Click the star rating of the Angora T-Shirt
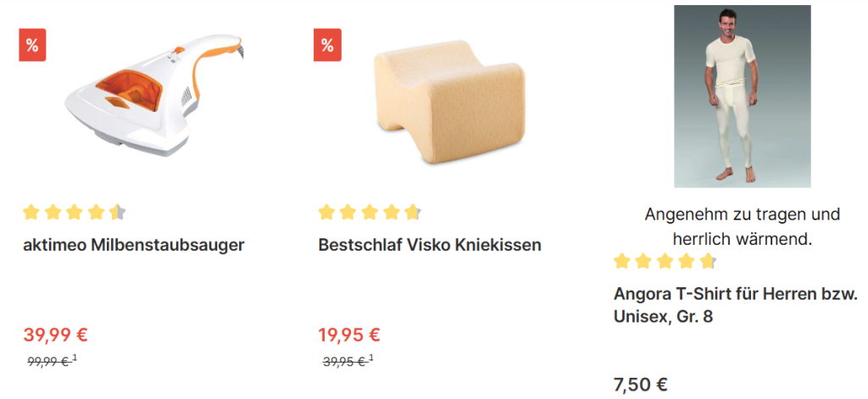 point(665,261)
